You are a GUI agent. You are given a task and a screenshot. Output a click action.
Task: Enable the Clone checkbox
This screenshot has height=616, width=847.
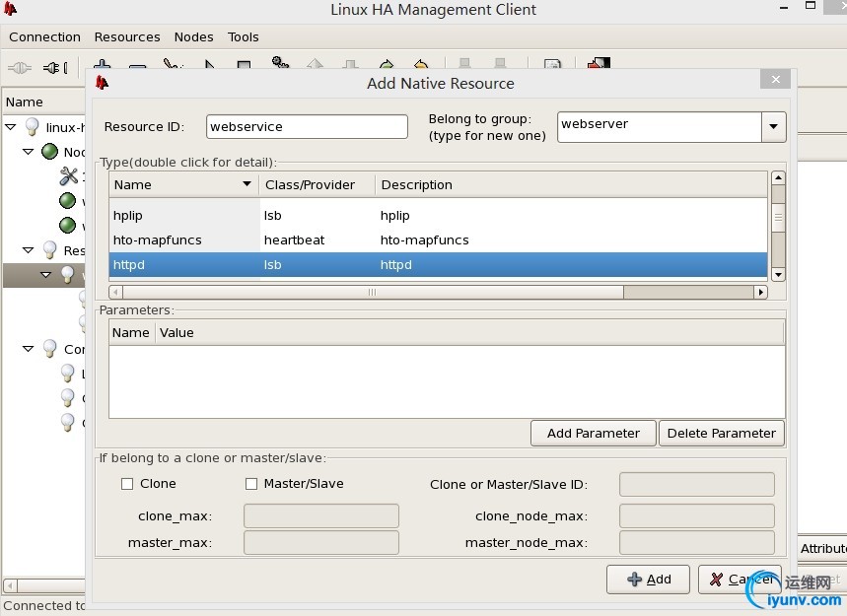coord(127,484)
